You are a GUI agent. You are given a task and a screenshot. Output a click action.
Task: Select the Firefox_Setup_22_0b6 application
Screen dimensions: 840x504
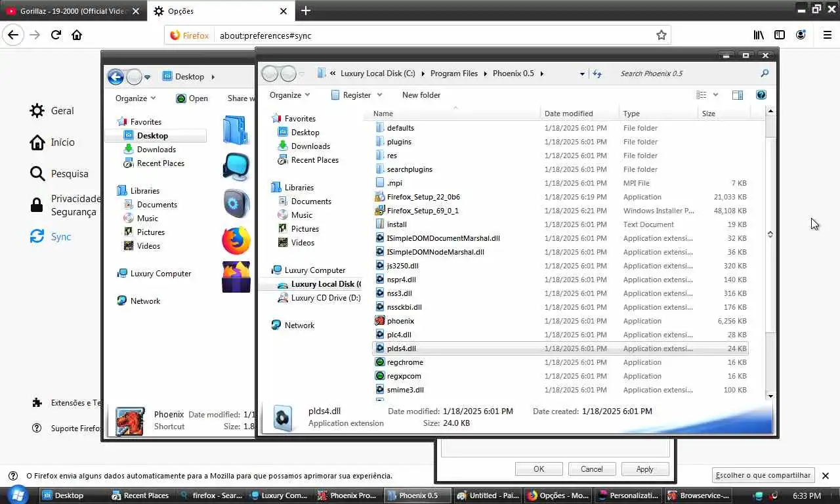point(423,197)
